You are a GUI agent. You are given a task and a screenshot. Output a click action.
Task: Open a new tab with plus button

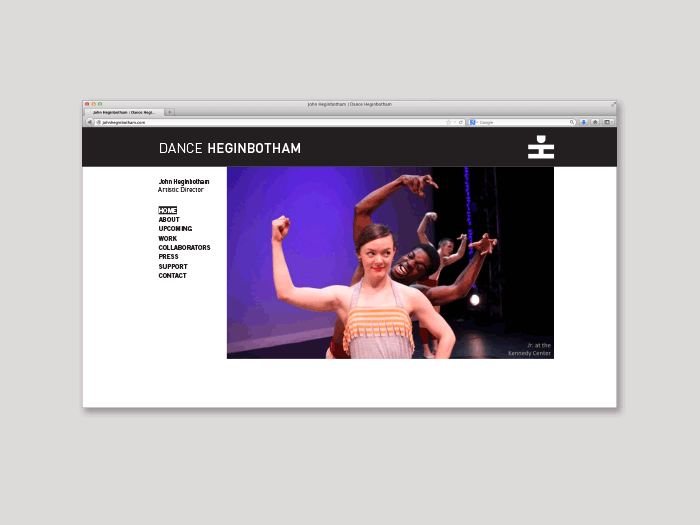[x=170, y=112]
